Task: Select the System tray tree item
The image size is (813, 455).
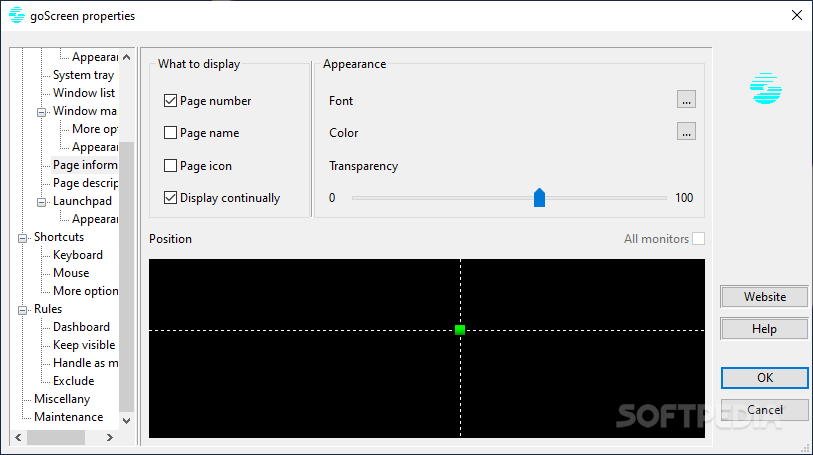Action: [83, 75]
